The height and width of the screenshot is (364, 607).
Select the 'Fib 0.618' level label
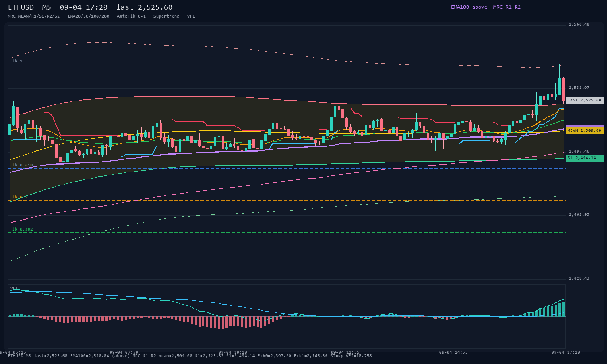(x=21, y=165)
